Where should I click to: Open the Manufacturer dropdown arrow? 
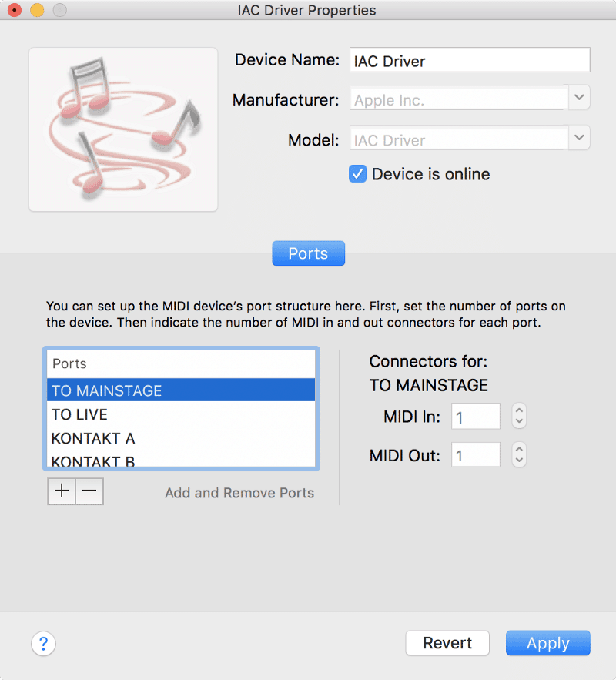(x=579, y=97)
